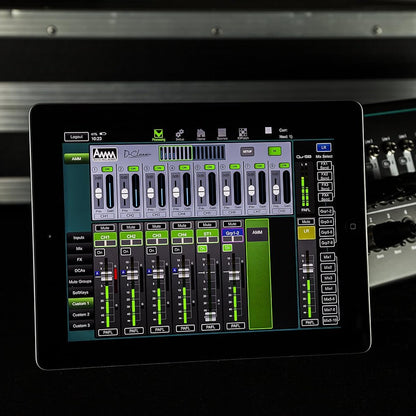
Task: Select Mix3 in Mix Select
Action: coord(328,278)
